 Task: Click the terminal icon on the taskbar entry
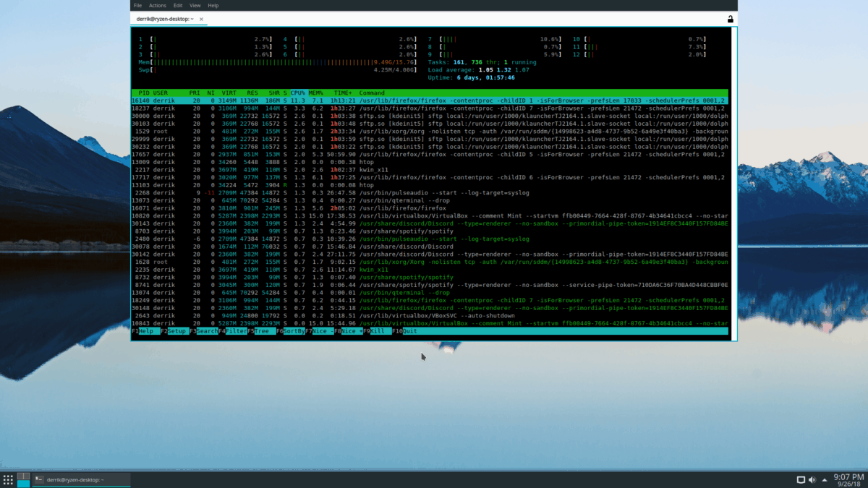coord(38,479)
